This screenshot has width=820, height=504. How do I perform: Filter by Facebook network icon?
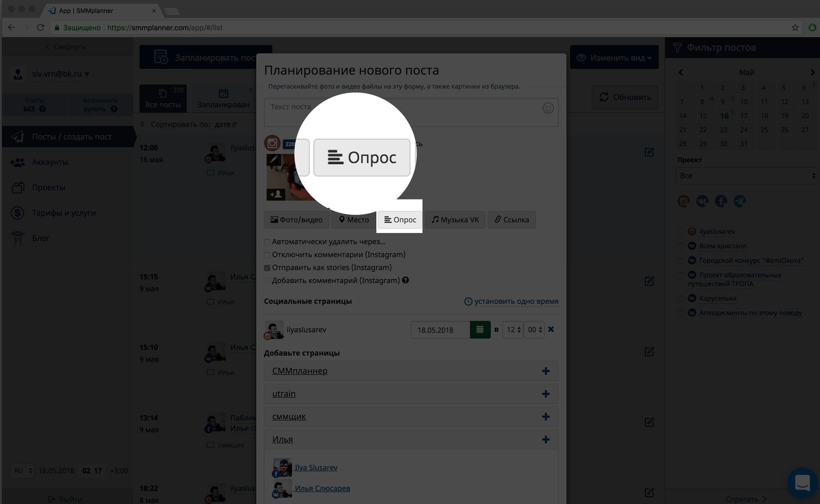click(x=721, y=201)
